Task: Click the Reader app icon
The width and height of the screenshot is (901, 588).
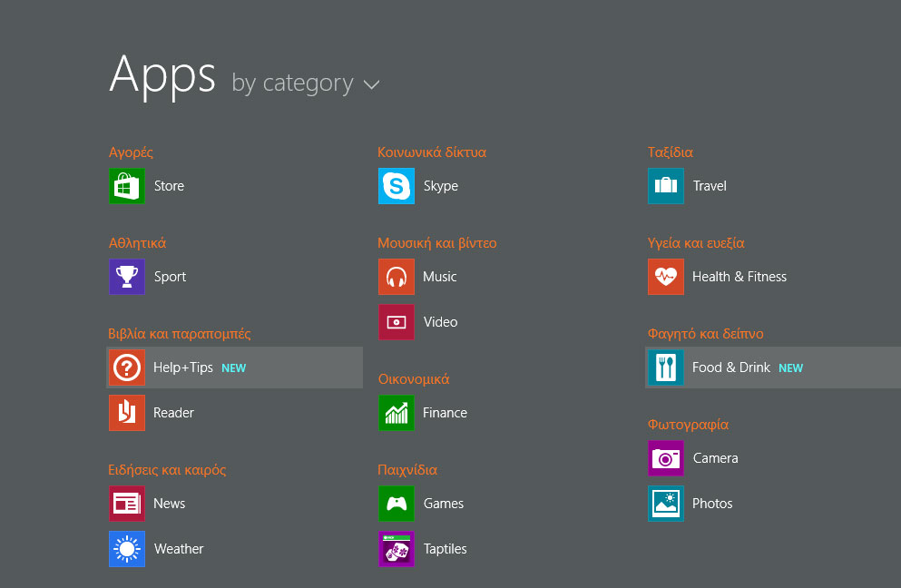Action: click(x=127, y=413)
